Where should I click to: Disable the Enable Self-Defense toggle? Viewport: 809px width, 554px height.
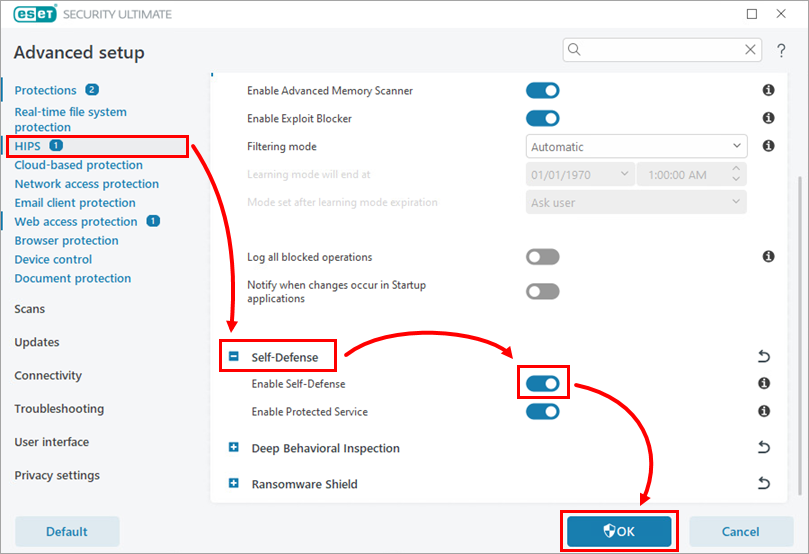coord(543,384)
